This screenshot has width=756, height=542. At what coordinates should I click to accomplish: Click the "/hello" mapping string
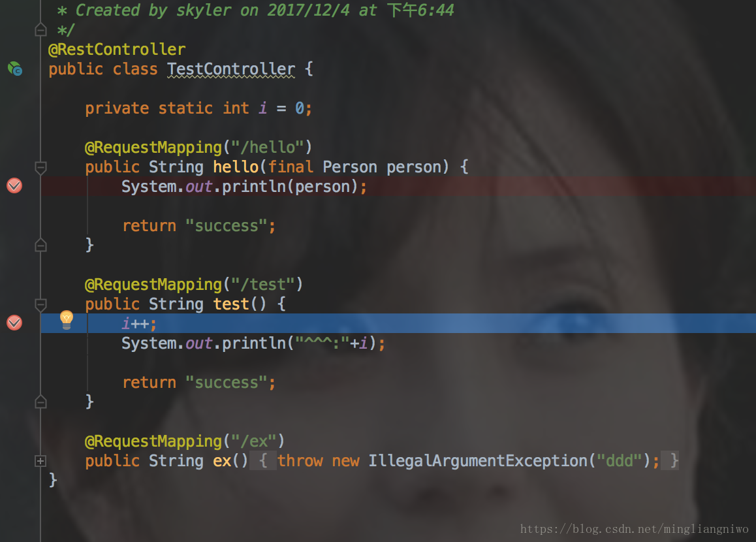pos(268,147)
